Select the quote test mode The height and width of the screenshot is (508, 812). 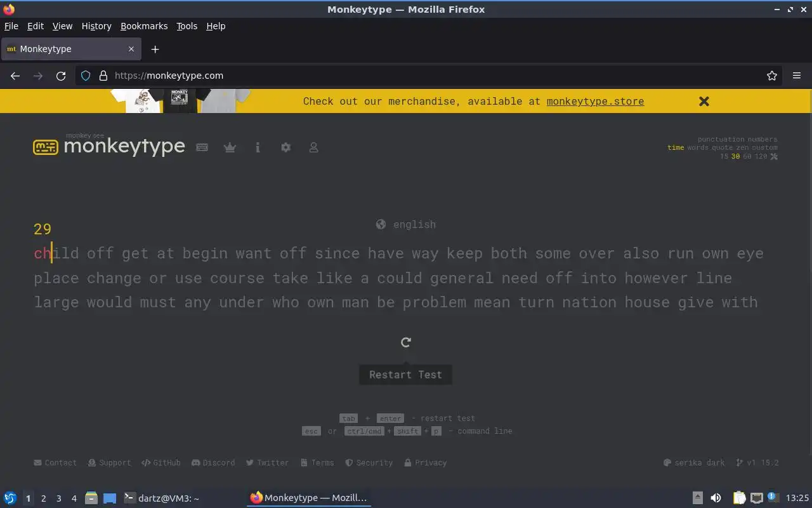[x=723, y=147]
